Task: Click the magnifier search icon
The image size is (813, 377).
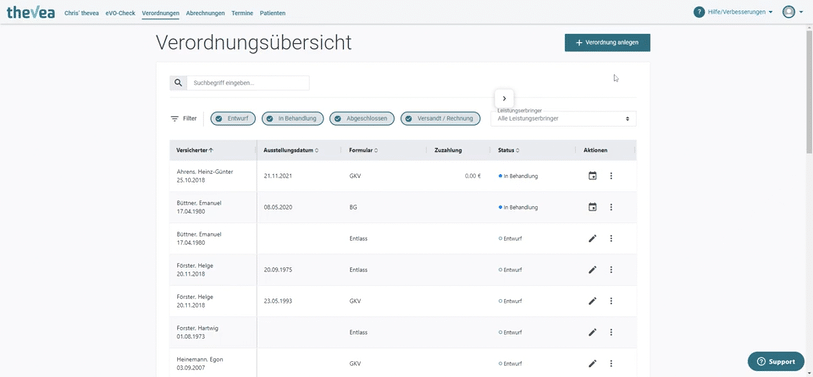Action: click(x=178, y=83)
